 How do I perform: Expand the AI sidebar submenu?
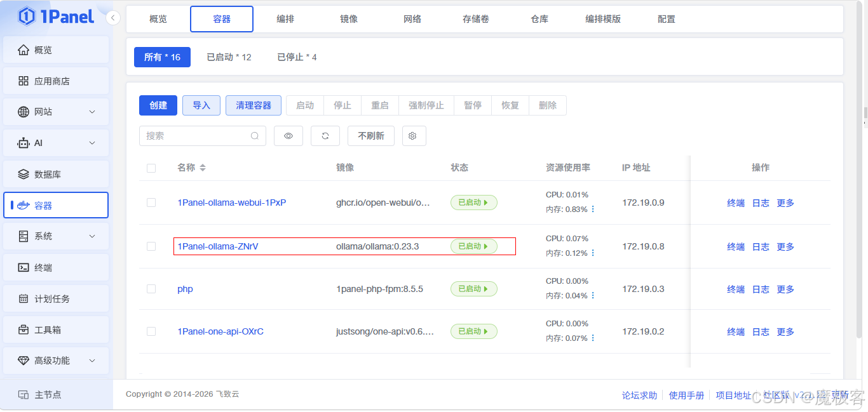[92, 143]
